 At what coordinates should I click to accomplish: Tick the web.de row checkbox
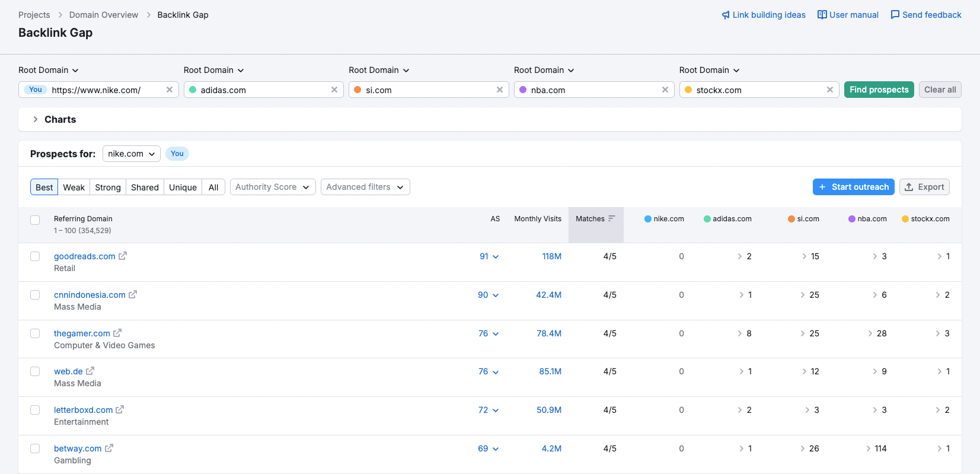pyautogui.click(x=35, y=371)
